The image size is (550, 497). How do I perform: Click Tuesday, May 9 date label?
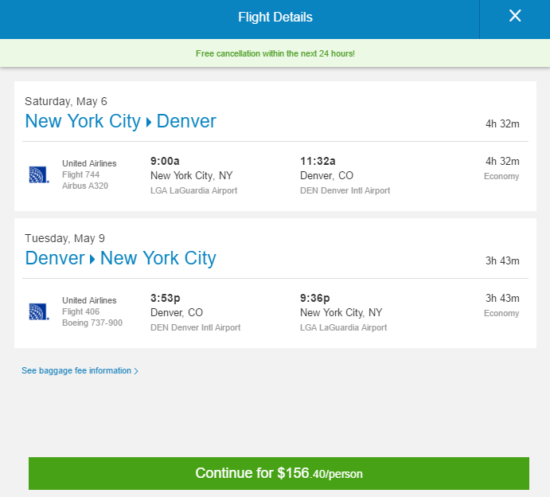65,239
